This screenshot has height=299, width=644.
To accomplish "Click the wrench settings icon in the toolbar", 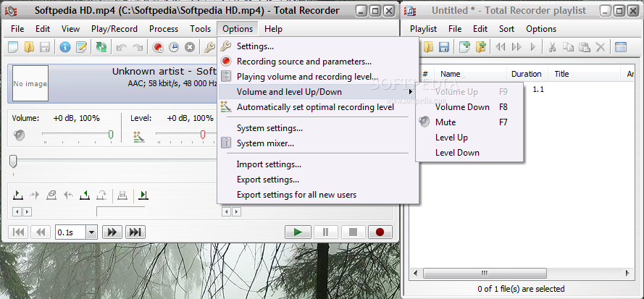I will [x=209, y=47].
